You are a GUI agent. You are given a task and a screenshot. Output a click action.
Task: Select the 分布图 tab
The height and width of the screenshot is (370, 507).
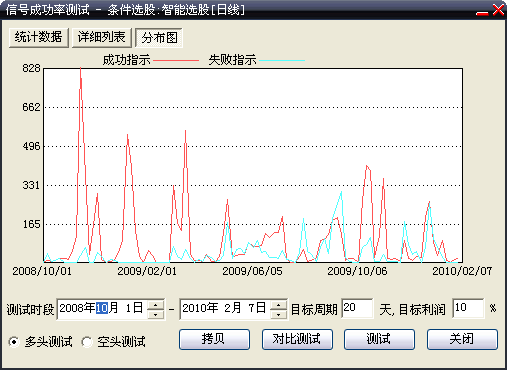(x=159, y=38)
